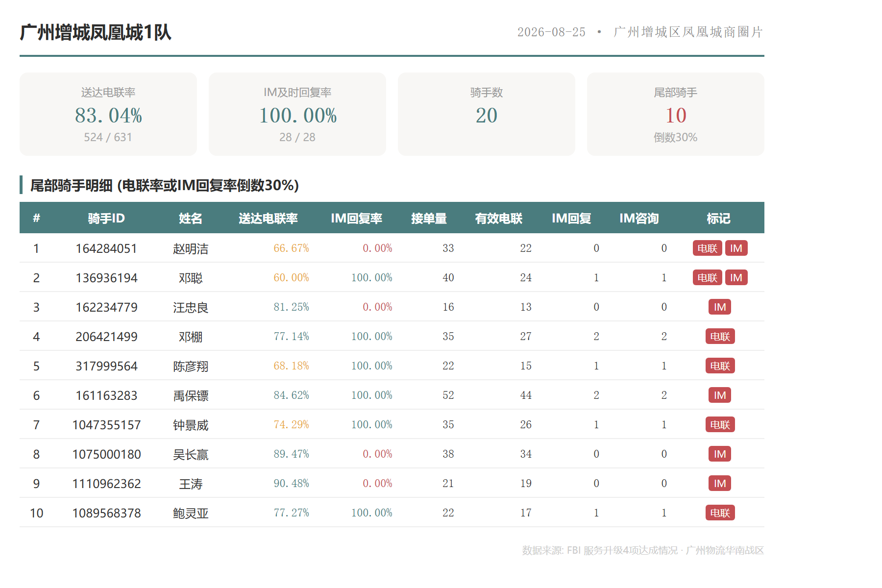Click the 77.14% call rate value
The height and width of the screenshot is (588, 882).
291,336
